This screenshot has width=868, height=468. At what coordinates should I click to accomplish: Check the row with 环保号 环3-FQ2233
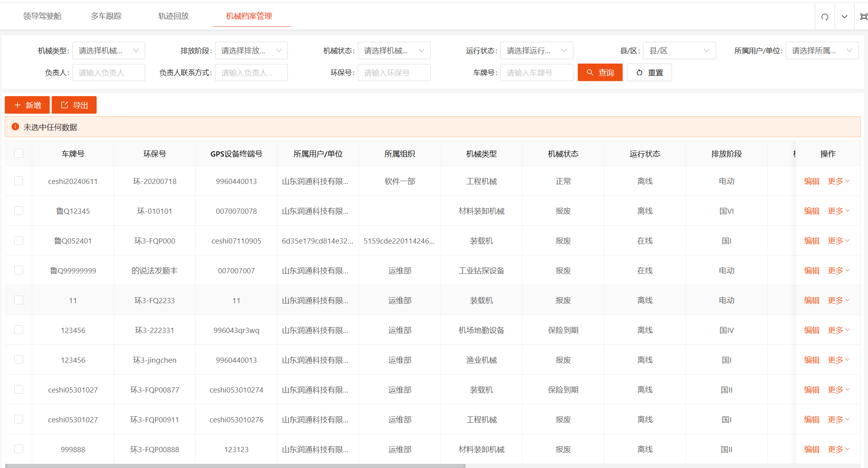coord(19,300)
